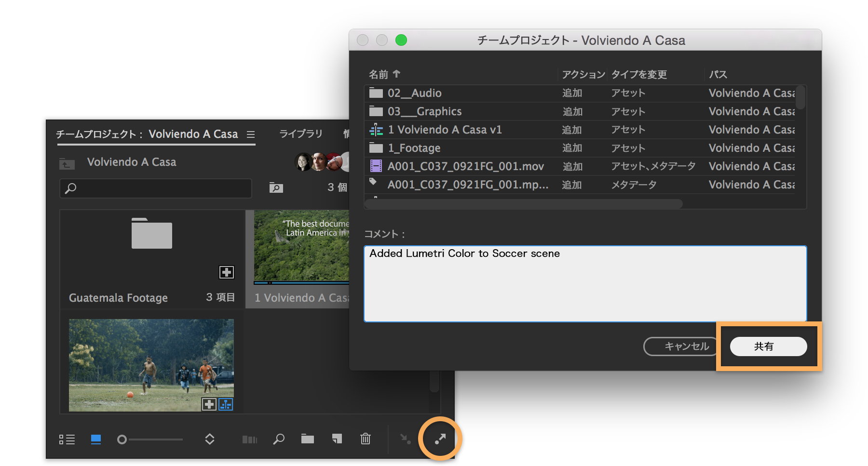Click the create search bin icon
The height and width of the screenshot is (466, 868).
point(276,187)
